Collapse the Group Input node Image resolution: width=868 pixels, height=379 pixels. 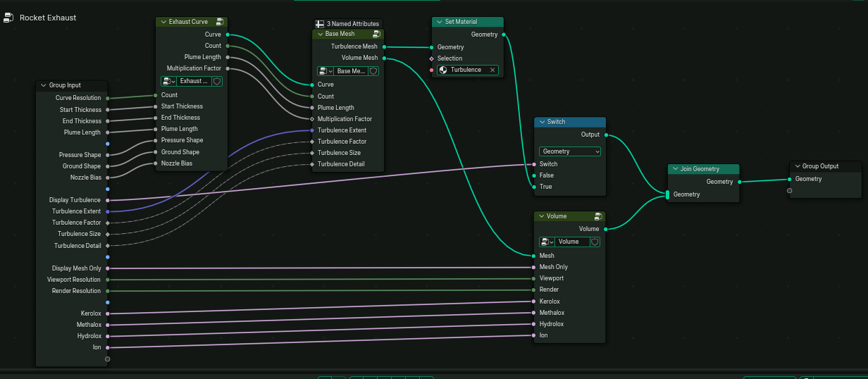click(x=44, y=85)
